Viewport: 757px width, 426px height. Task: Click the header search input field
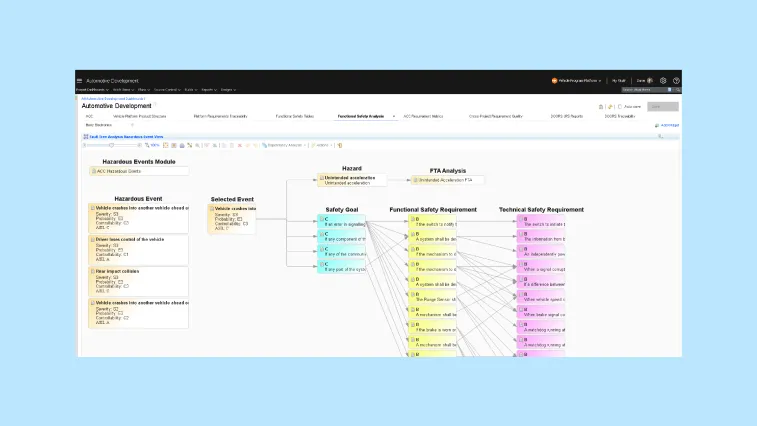click(644, 90)
